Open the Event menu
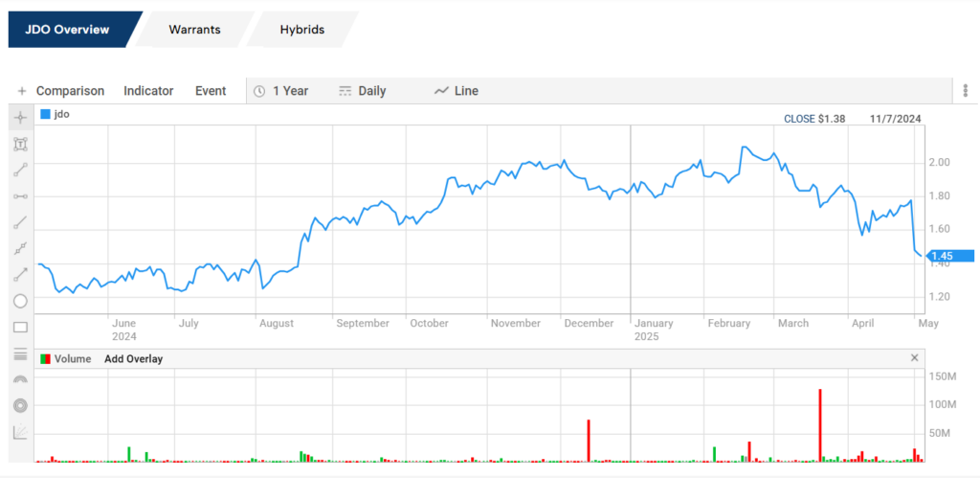980x478 pixels. click(211, 91)
